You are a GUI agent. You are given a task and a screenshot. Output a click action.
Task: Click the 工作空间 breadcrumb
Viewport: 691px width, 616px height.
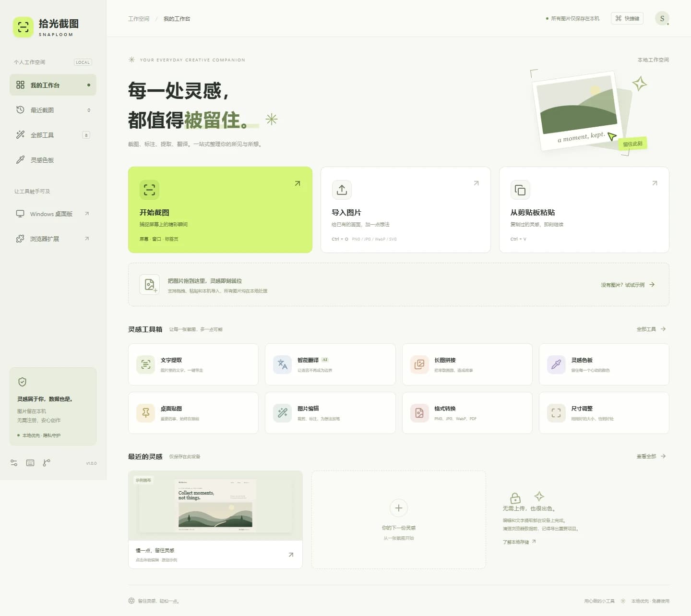pos(139,19)
